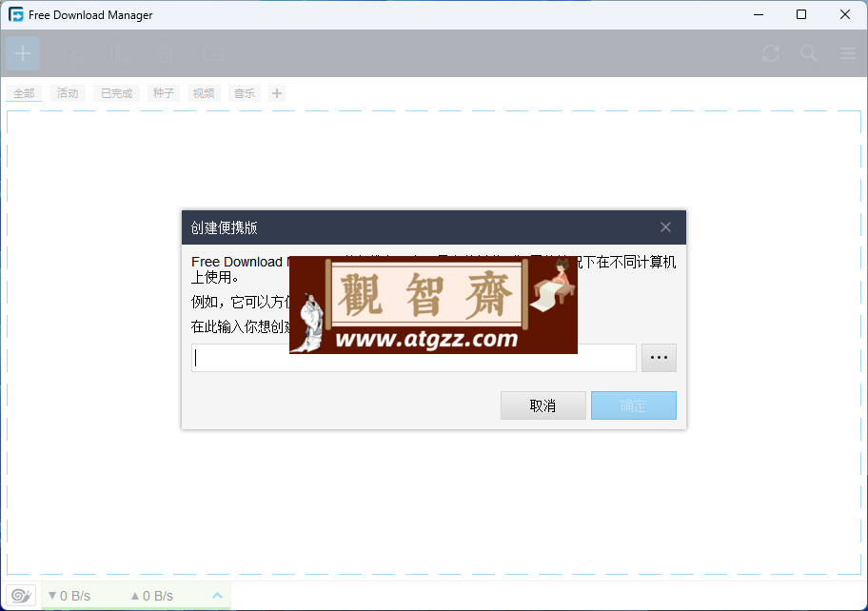Image resolution: width=868 pixels, height=611 pixels.
Task: Click the portable path input field
Action: tap(413, 358)
